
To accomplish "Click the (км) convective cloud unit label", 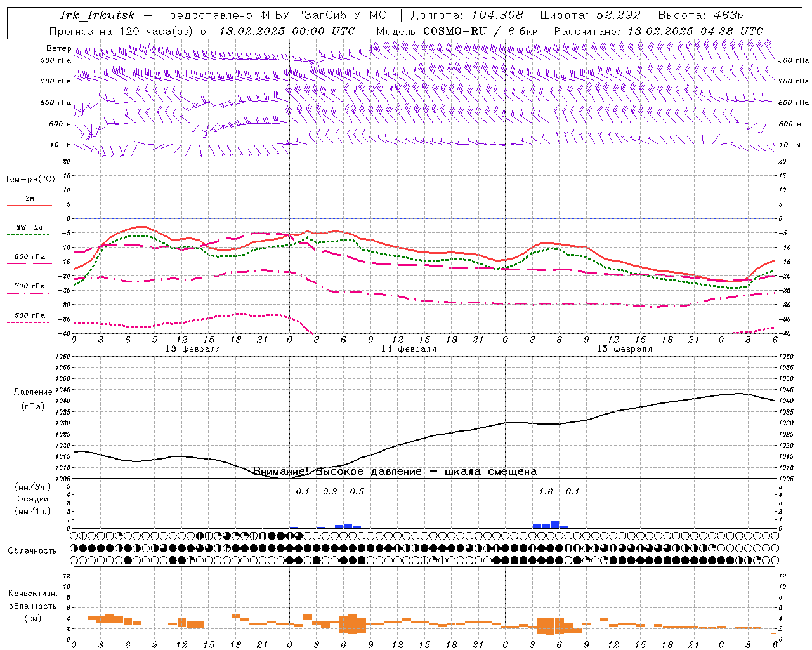I will coord(32,618).
